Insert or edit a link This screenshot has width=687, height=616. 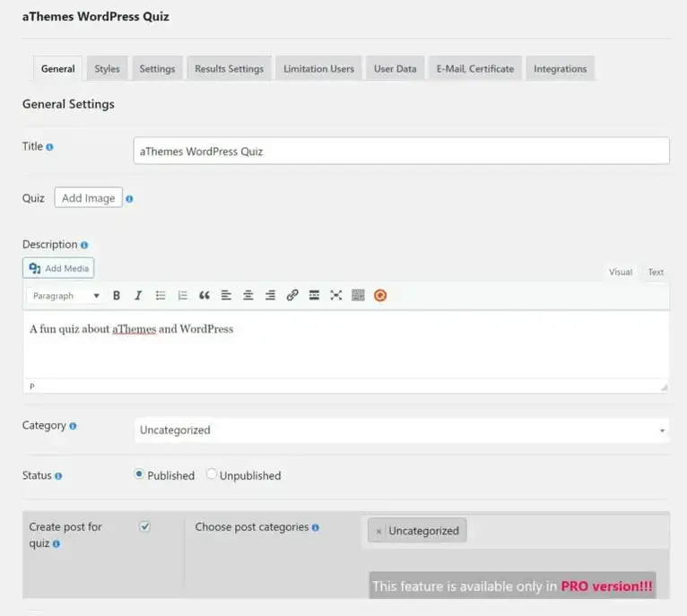(292, 296)
